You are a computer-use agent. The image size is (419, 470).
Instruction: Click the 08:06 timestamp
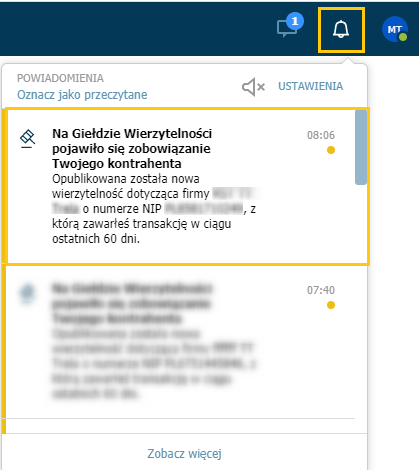321,135
